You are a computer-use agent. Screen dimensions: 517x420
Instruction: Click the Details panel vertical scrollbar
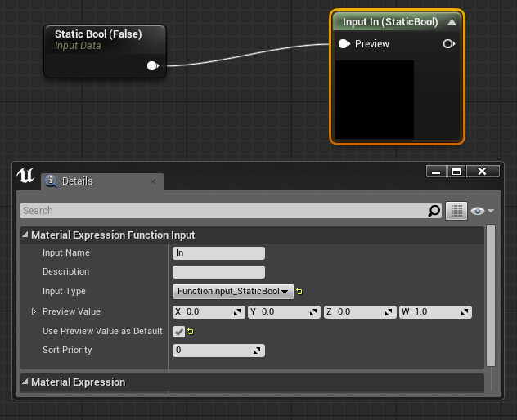tap(490, 294)
